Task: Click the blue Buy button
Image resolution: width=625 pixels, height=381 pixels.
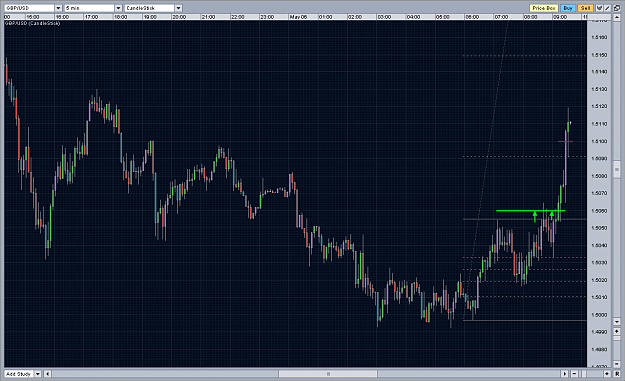Action: coord(568,8)
